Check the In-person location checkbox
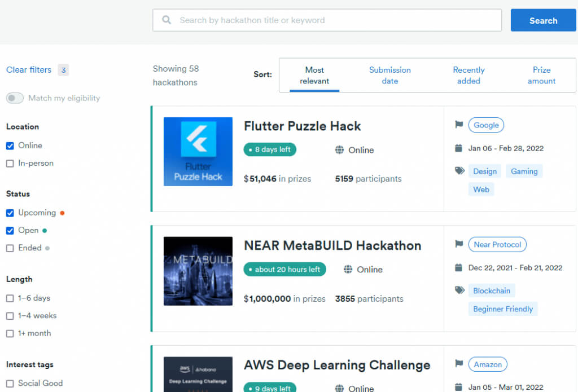The height and width of the screenshot is (392, 578). coord(10,164)
